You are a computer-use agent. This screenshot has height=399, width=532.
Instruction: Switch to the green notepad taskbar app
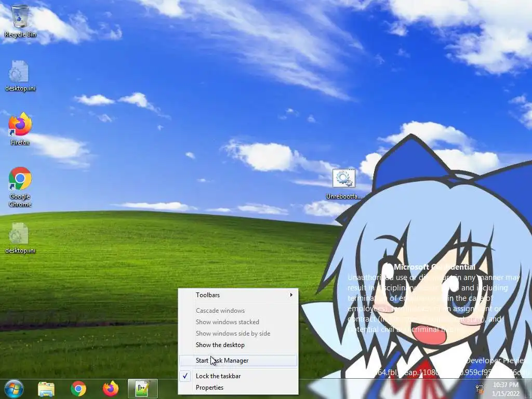pos(143,389)
